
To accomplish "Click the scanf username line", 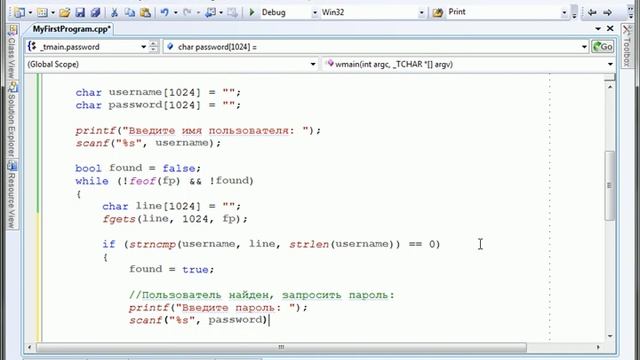I will pos(148,143).
